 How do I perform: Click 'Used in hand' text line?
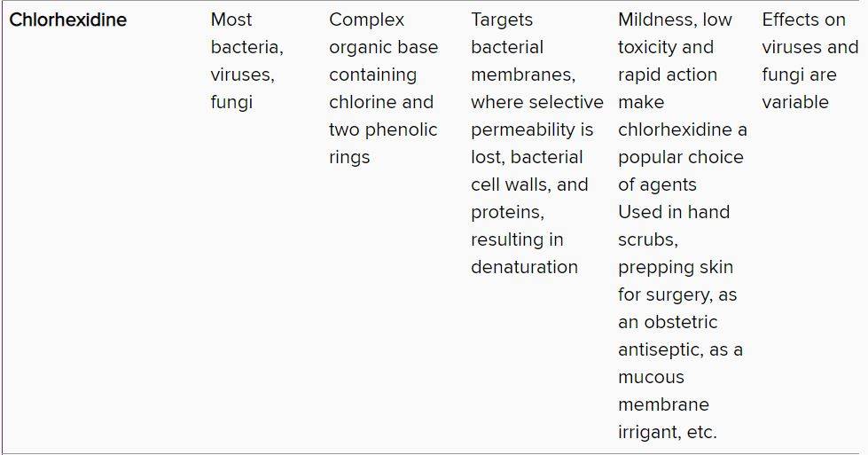click(674, 212)
